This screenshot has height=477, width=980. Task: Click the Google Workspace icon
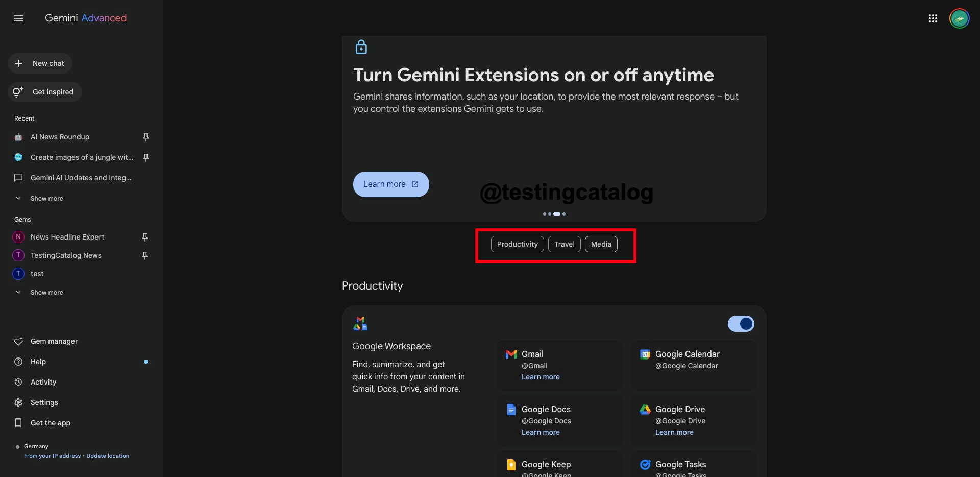[x=360, y=323]
